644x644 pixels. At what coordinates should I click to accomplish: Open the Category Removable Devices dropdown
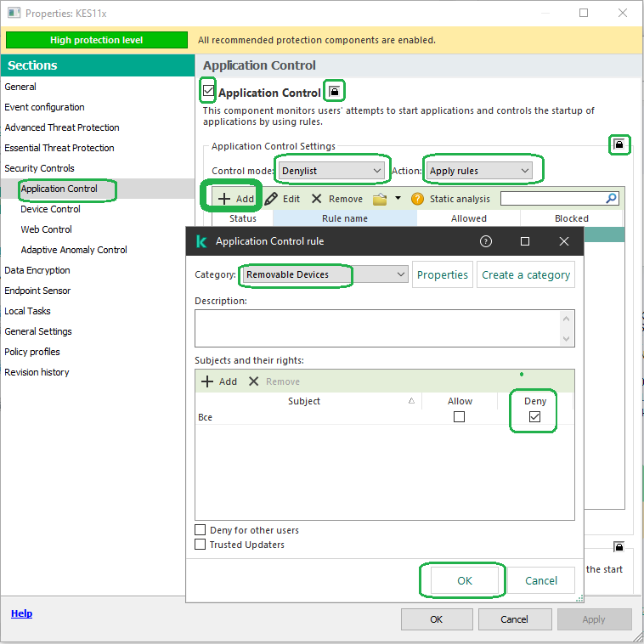coord(325,274)
